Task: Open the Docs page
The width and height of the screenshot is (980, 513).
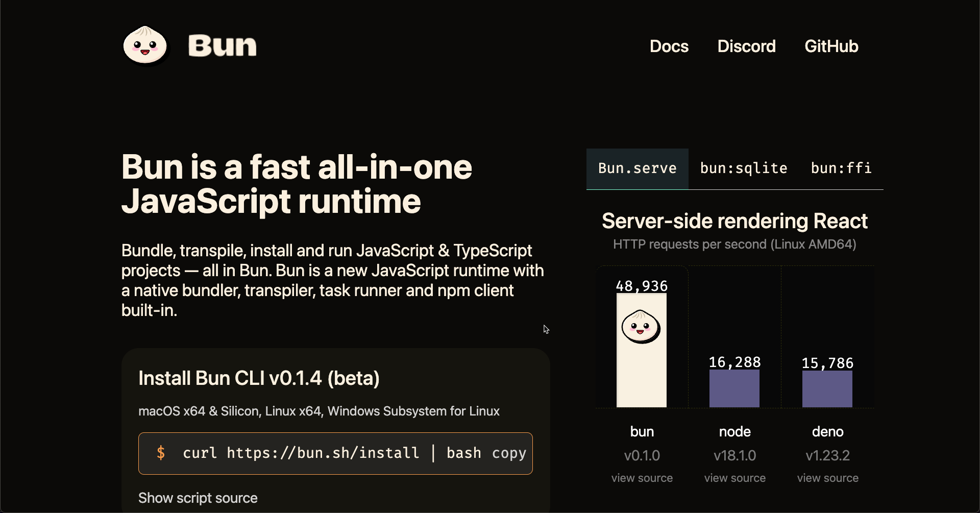Action: 669,46
